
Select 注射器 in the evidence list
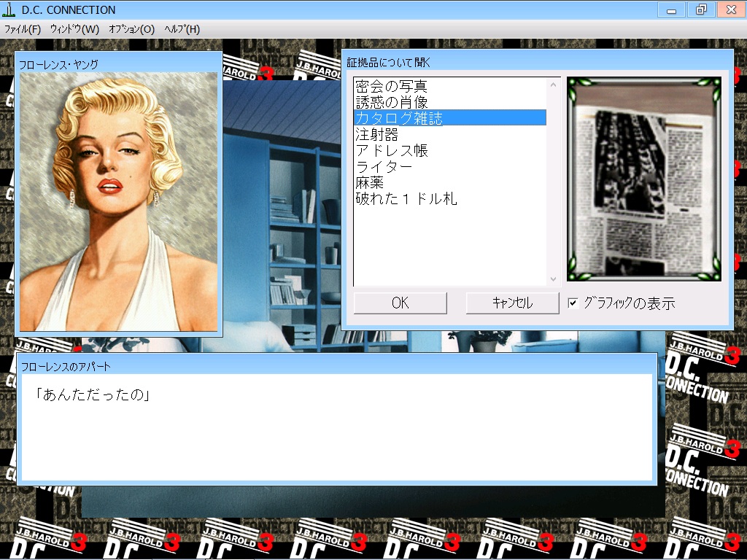pyautogui.click(x=449, y=134)
